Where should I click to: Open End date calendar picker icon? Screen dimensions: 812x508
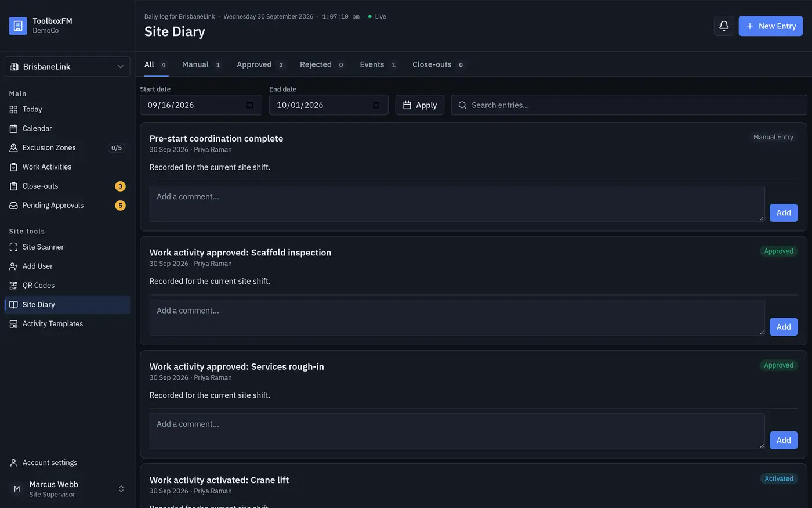[376, 105]
